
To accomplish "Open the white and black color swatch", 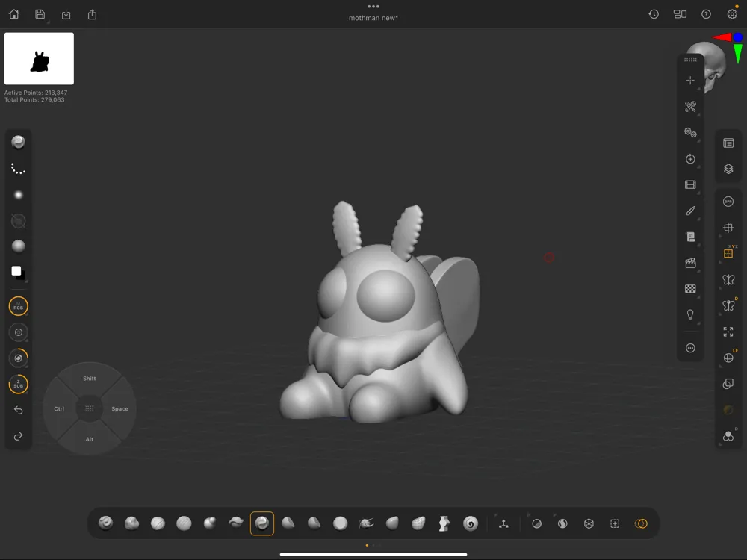I will point(19,273).
